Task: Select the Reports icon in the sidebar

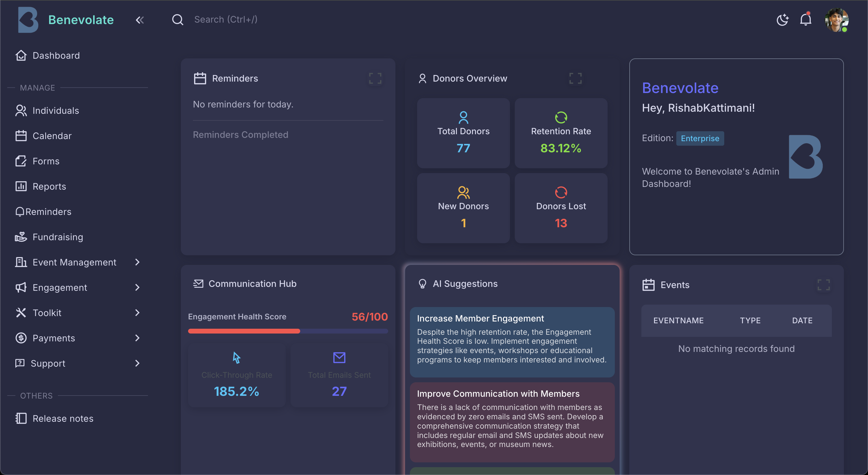Action: tap(21, 186)
